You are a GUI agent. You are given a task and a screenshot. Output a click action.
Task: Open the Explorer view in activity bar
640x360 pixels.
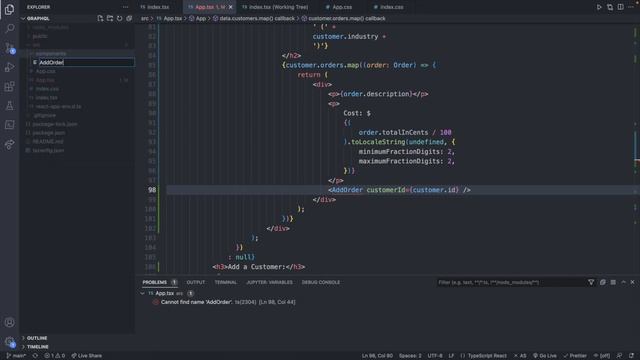click(9, 9)
